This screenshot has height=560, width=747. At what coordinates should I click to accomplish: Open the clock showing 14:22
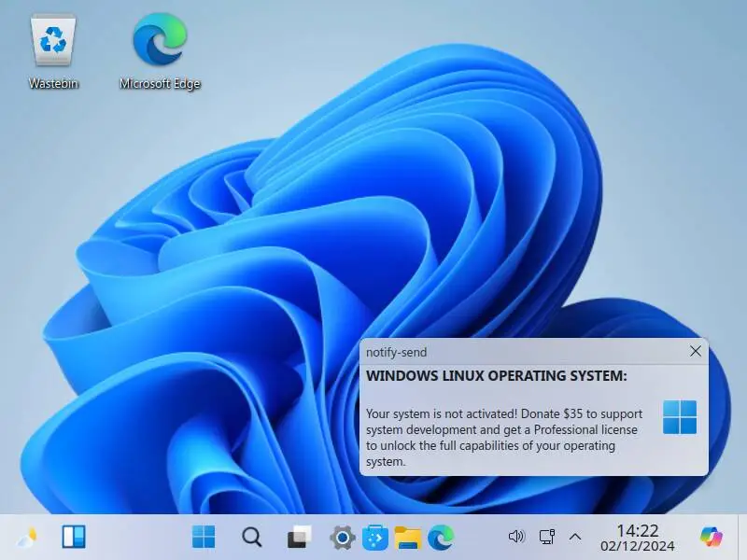[x=637, y=530]
